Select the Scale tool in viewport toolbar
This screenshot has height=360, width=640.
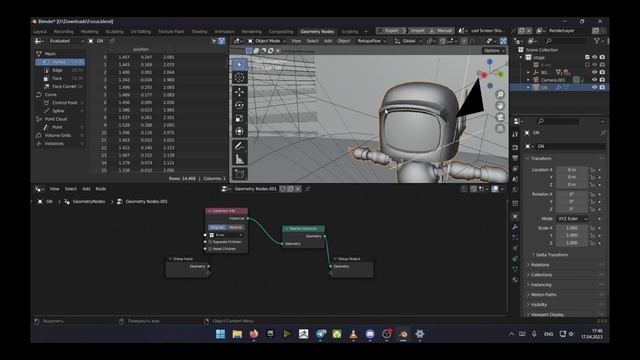pos(240,118)
